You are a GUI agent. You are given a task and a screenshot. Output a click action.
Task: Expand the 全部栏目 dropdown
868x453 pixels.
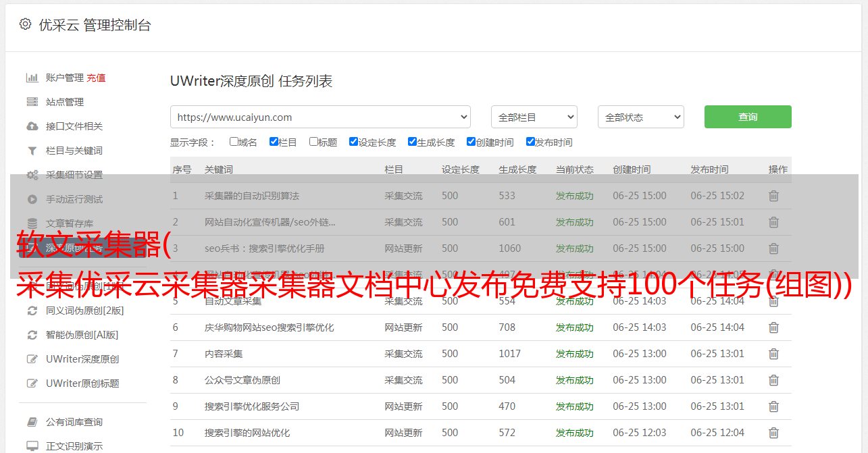(534, 117)
